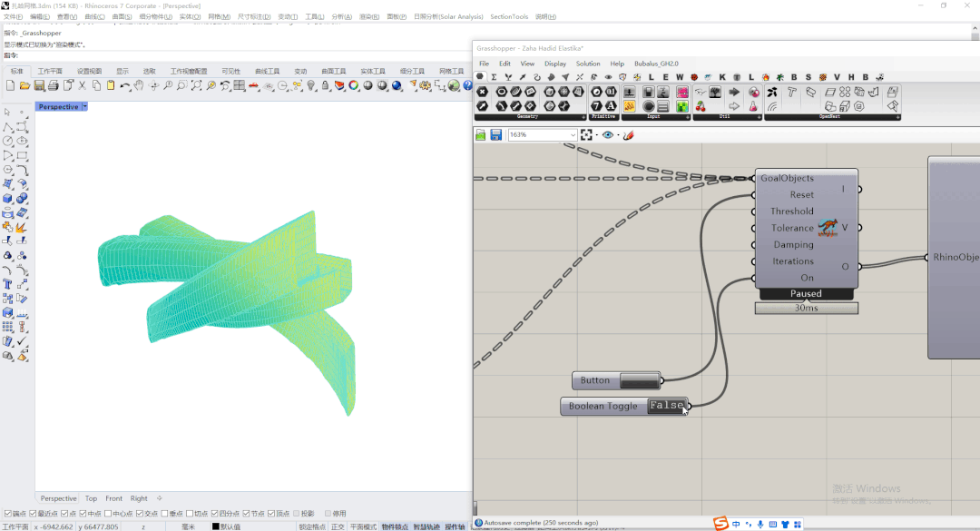Click the Undo arrow icon
Screen dimensions: 980x531
[x=125, y=85]
